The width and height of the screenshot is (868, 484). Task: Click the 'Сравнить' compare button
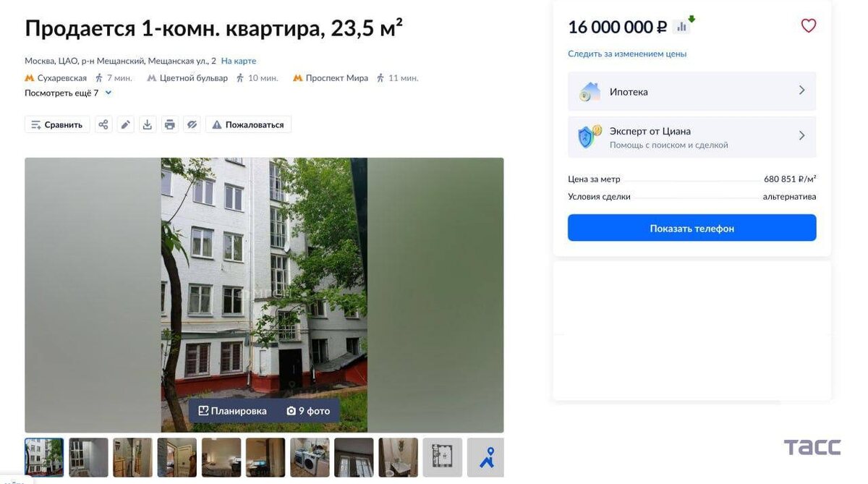[57, 124]
